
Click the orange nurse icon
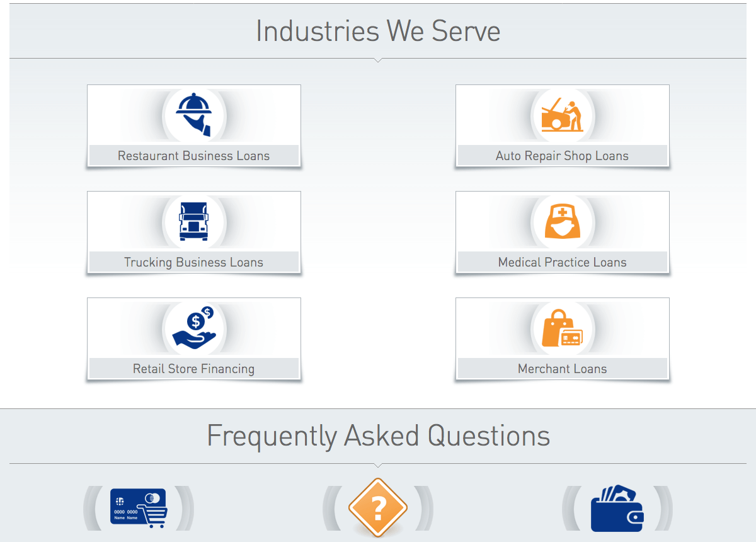(x=563, y=221)
